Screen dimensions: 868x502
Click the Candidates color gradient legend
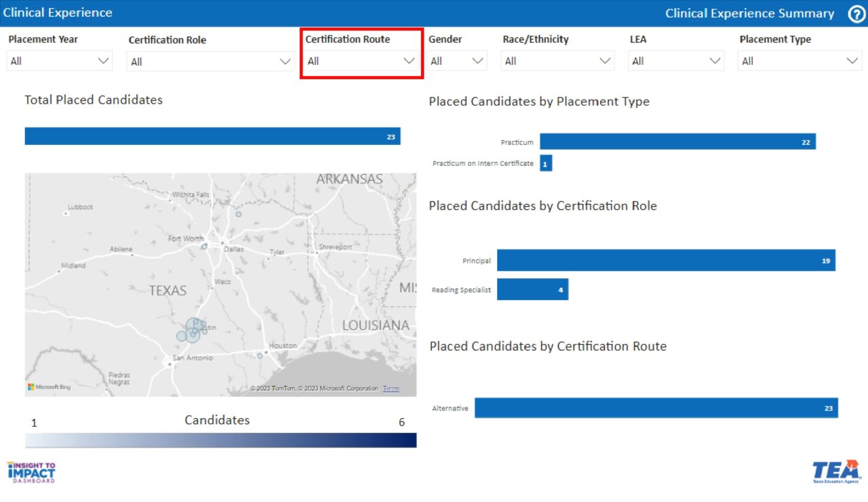220,440
